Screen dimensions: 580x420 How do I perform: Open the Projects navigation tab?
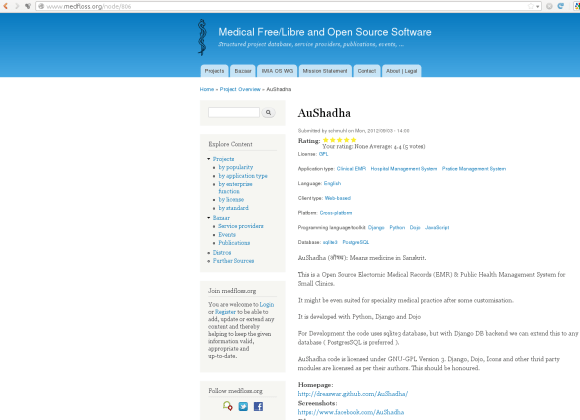point(214,71)
